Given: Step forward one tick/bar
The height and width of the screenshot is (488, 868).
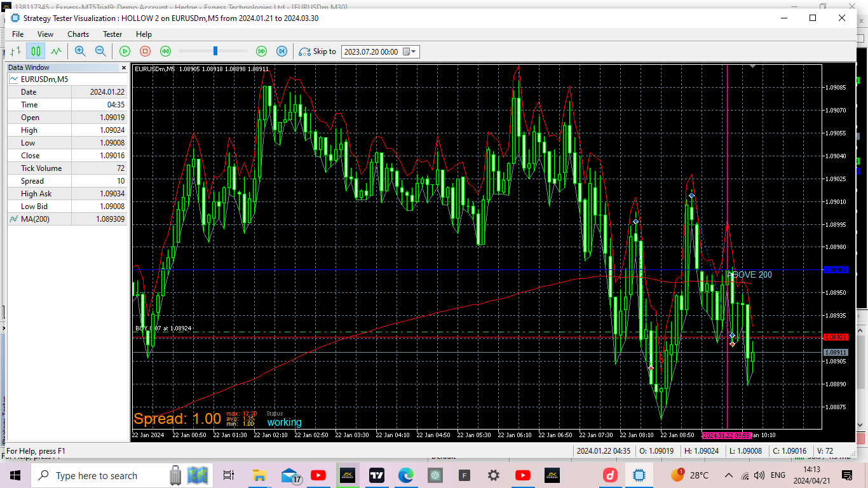Looking at the screenshot, I should point(281,51).
